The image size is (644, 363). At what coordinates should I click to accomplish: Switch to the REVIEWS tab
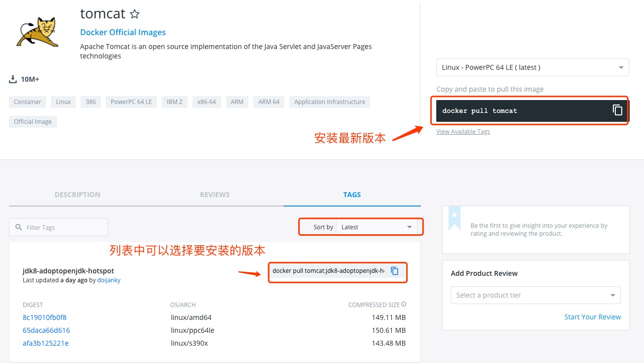[x=215, y=195]
